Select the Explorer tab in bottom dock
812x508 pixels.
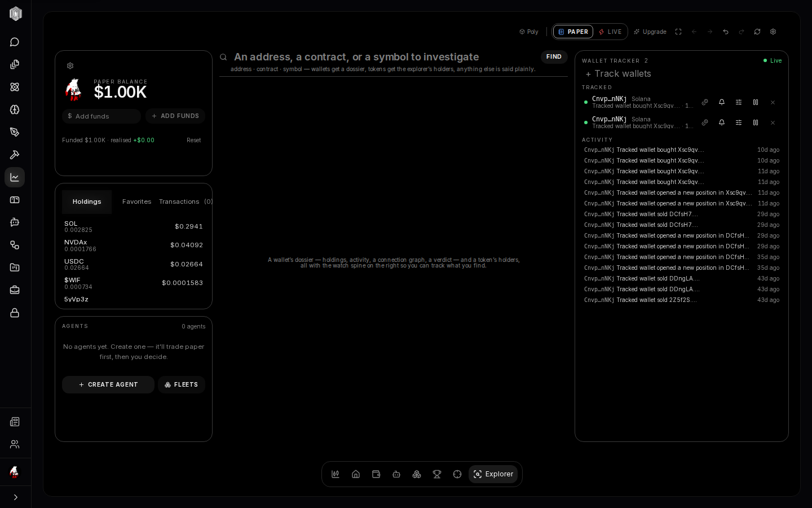click(493, 474)
